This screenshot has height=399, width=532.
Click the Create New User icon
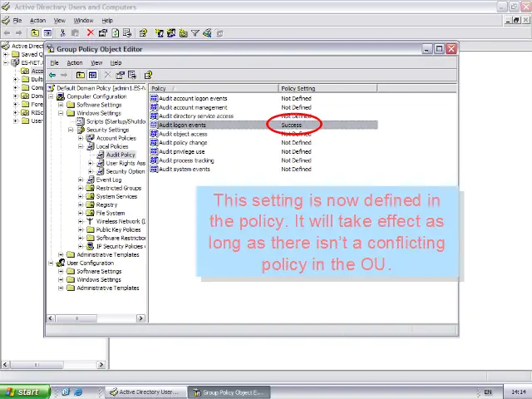[x=159, y=33]
